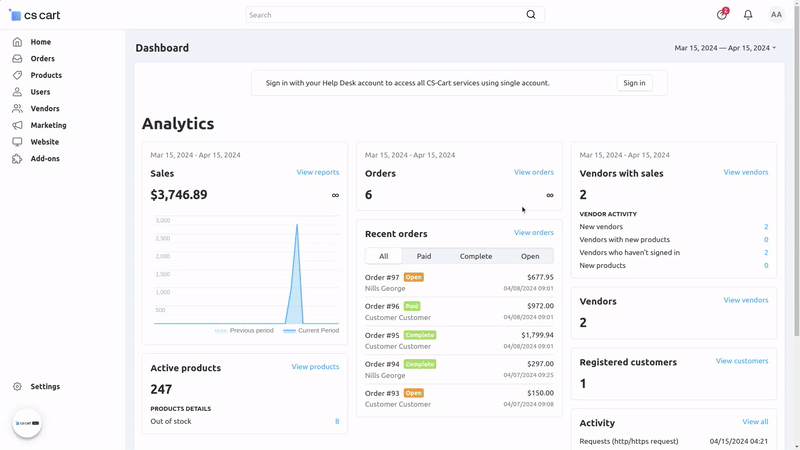Viewport: 800px width, 450px height.
Task: Click the floating CS-Cart widget bubble
Action: coord(27,423)
